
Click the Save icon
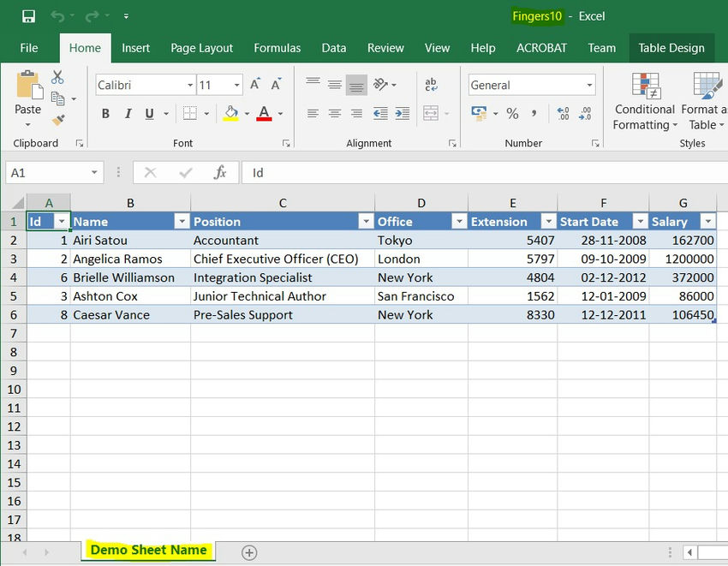28,15
